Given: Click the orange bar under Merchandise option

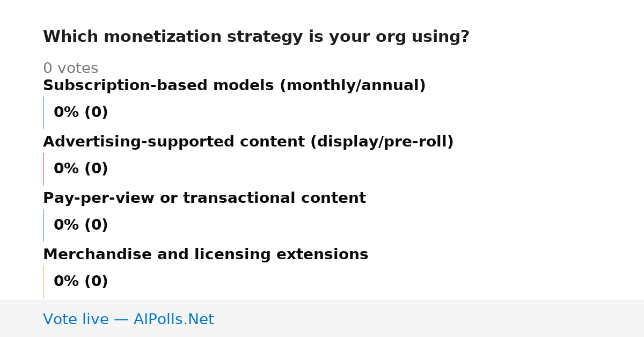Looking at the screenshot, I should 43,282.
